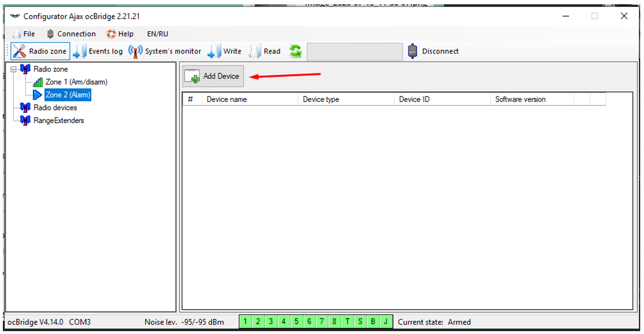Click zone indicator 8 in status bar
The width and height of the screenshot is (644, 334).
tap(334, 322)
